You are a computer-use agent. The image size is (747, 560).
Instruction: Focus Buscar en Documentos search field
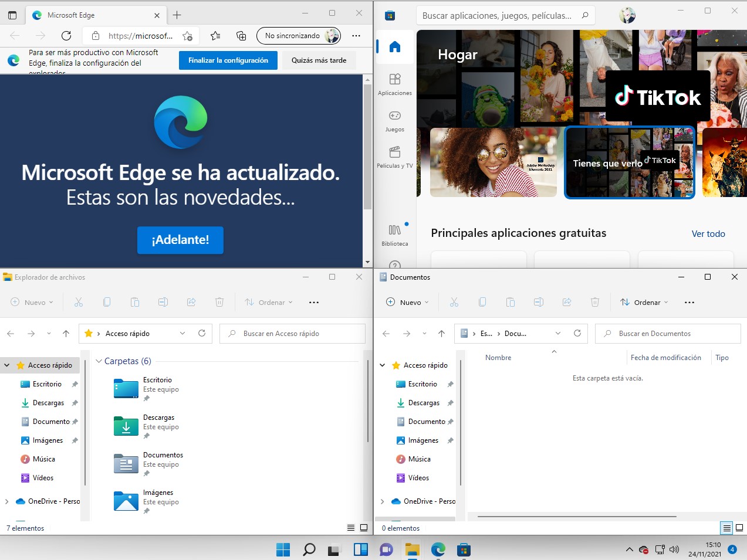pos(668,333)
